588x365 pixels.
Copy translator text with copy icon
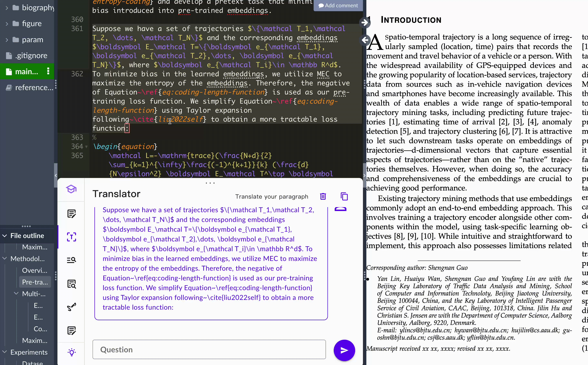coord(344,197)
